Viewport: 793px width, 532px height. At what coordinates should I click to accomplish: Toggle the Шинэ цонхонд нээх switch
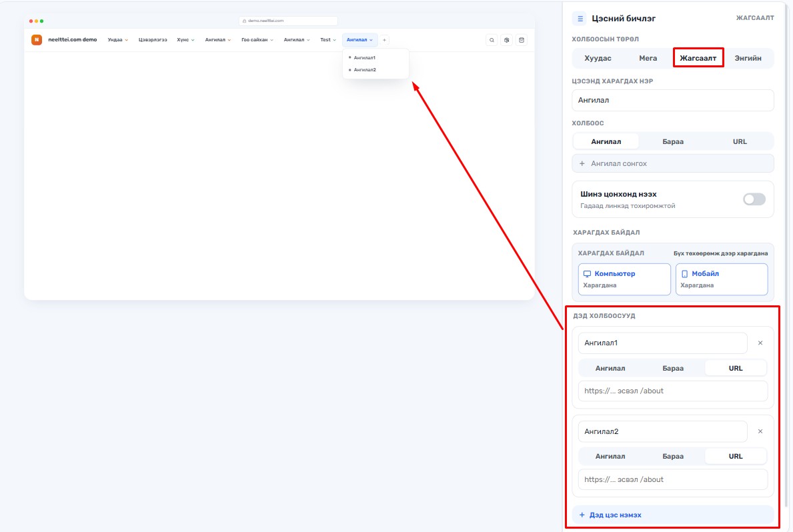(x=754, y=199)
